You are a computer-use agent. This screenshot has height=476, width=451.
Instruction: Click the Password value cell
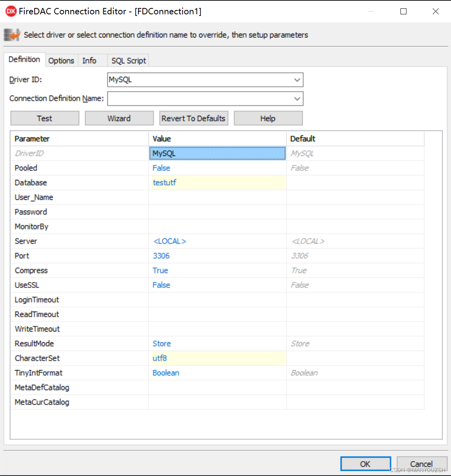click(218, 212)
